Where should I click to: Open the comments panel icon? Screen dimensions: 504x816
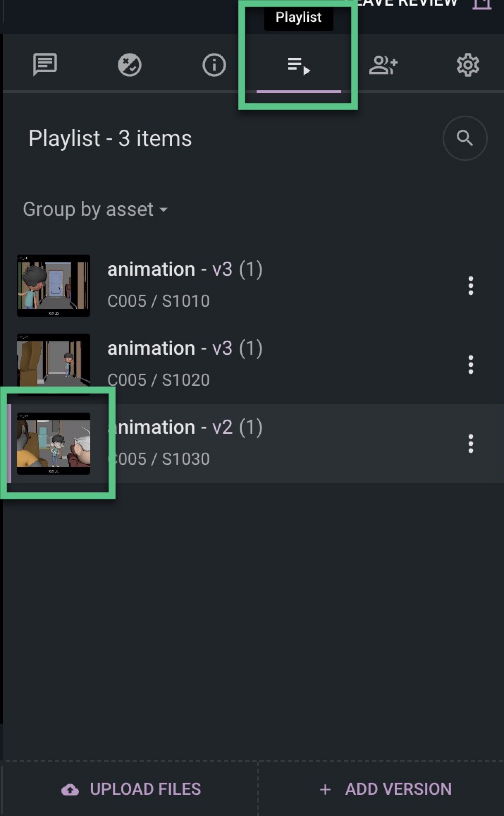(x=45, y=65)
